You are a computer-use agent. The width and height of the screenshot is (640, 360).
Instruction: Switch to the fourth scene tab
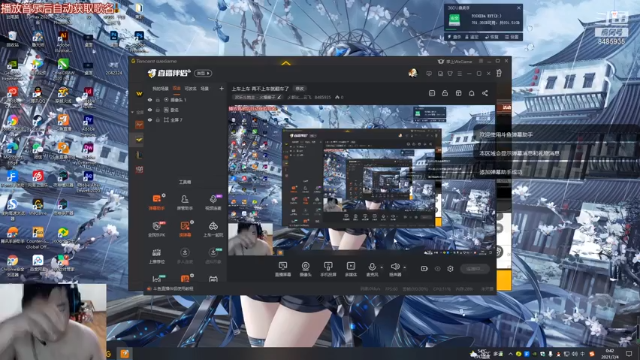[x=205, y=89]
